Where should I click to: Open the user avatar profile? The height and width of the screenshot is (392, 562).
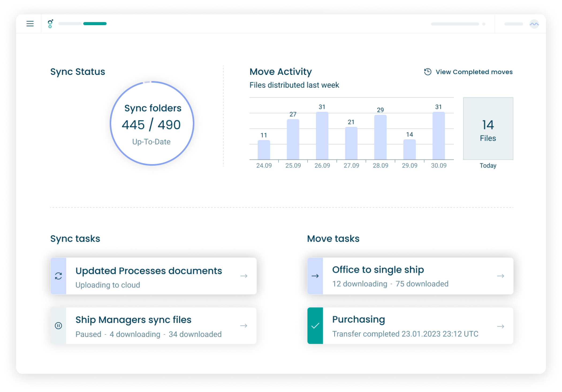[x=534, y=24]
